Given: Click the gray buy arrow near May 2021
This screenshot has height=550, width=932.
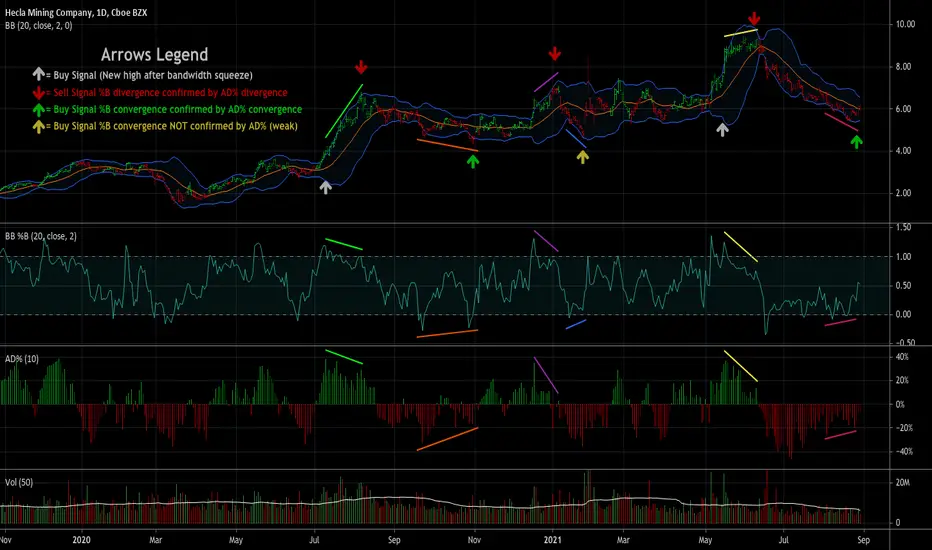Looking at the screenshot, I should [x=723, y=128].
